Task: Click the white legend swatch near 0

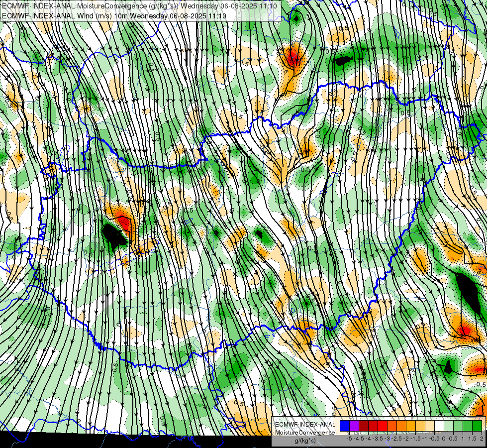Action: tap(439, 426)
